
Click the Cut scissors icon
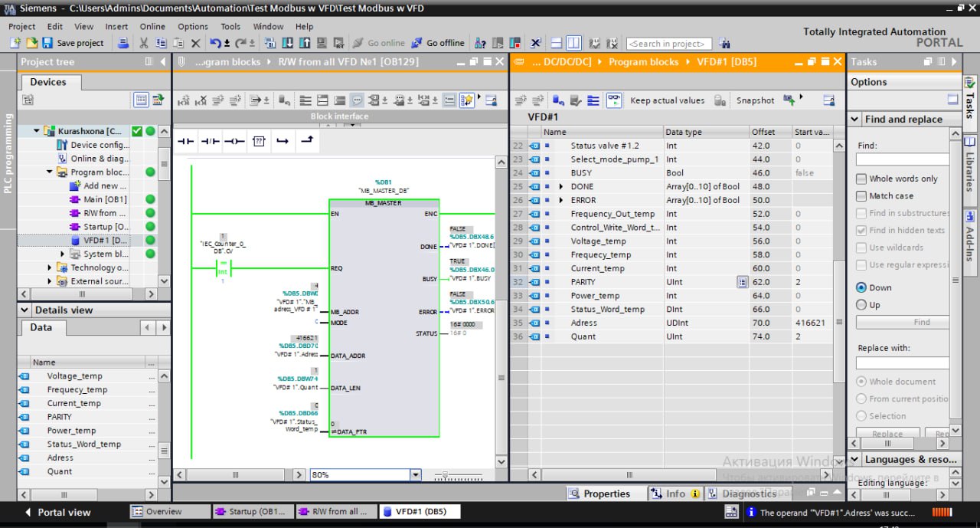[142, 43]
